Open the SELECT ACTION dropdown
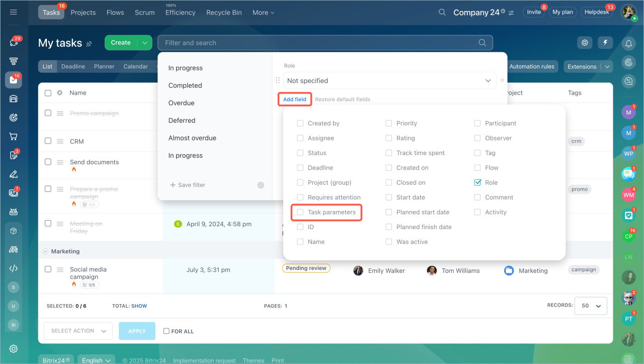644x364 pixels. click(78, 331)
